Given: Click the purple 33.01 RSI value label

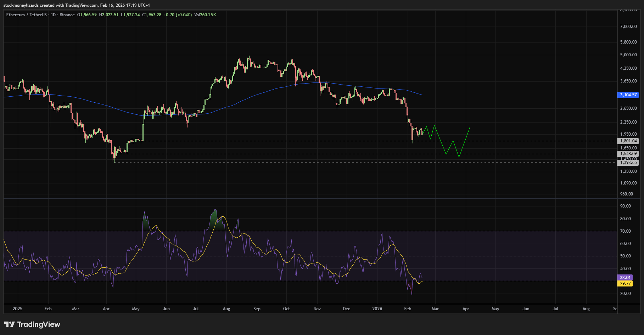Looking at the screenshot, I should 625,278.
